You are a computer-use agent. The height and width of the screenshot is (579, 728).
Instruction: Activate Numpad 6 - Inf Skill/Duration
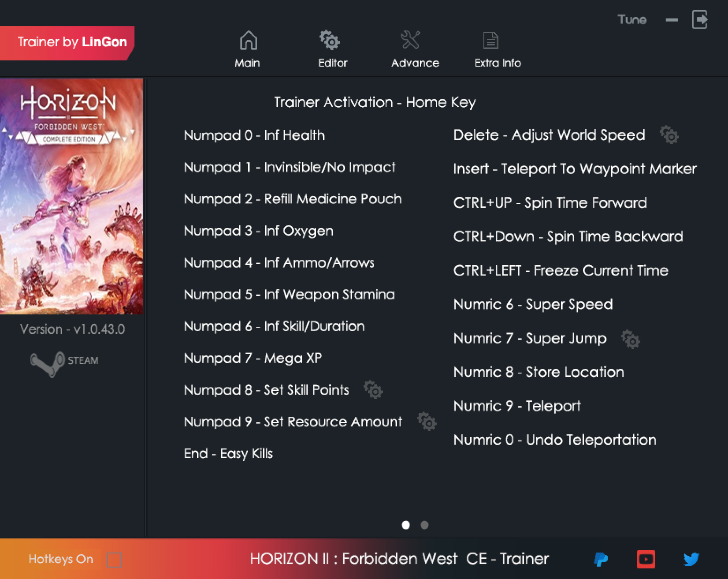[x=274, y=326]
